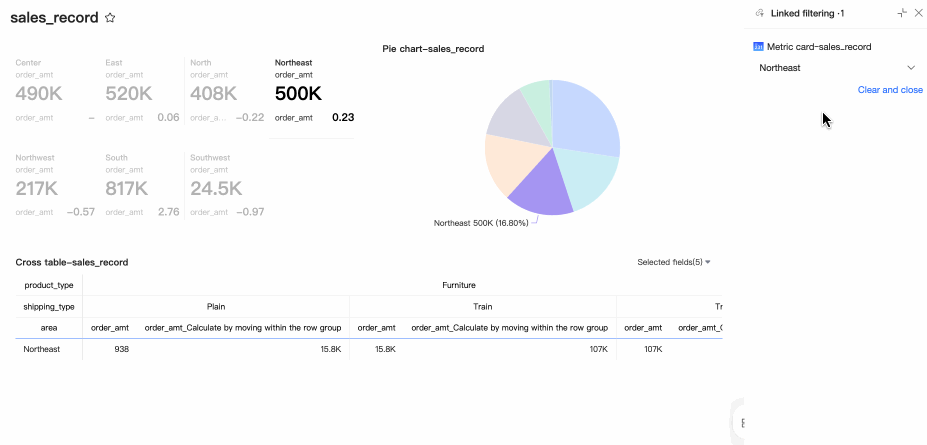Click the moving calculation header under Plain
Image resolution: width=927 pixels, height=445 pixels.
243,328
